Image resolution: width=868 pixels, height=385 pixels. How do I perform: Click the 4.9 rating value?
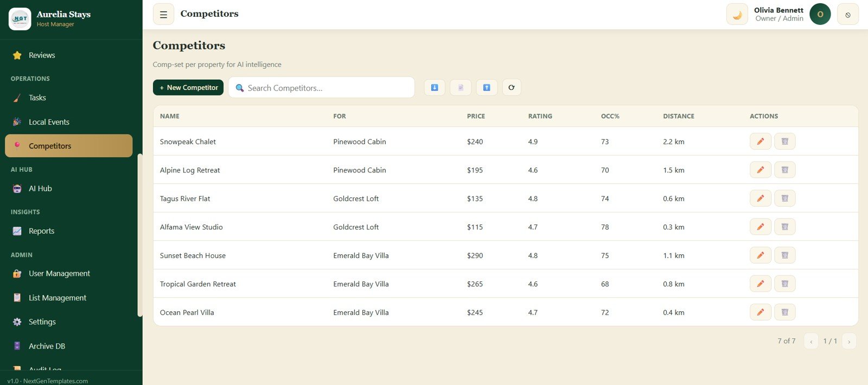[x=533, y=142]
